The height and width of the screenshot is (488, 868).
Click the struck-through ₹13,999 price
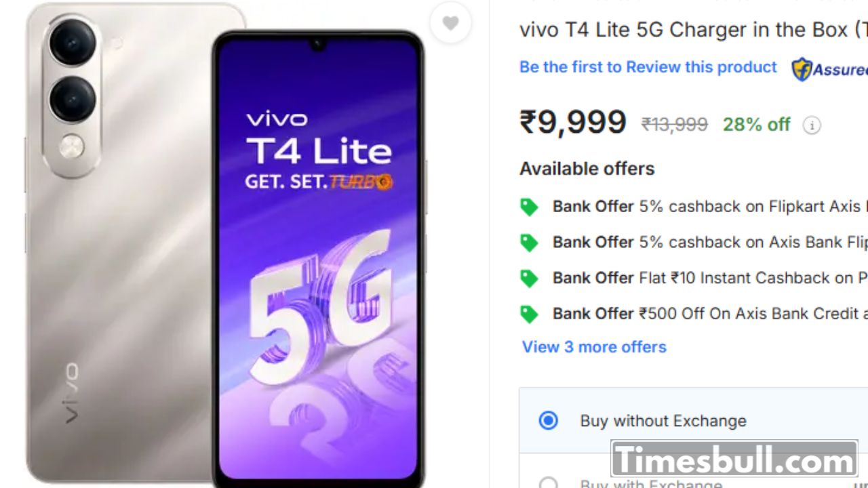point(675,125)
